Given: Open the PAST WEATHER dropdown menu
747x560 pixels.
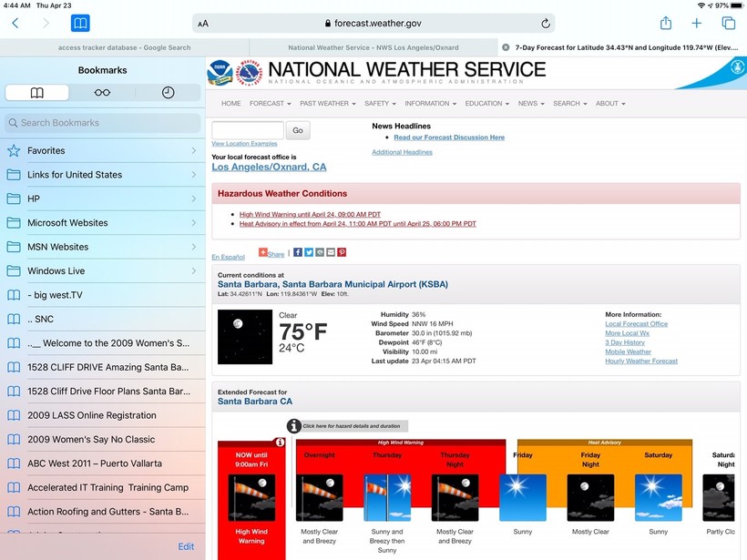Looking at the screenshot, I should pos(328,103).
